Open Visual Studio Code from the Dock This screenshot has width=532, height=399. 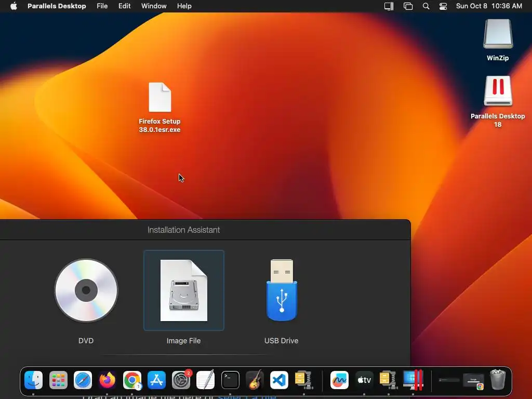pyautogui.click(x=279, y=380)
